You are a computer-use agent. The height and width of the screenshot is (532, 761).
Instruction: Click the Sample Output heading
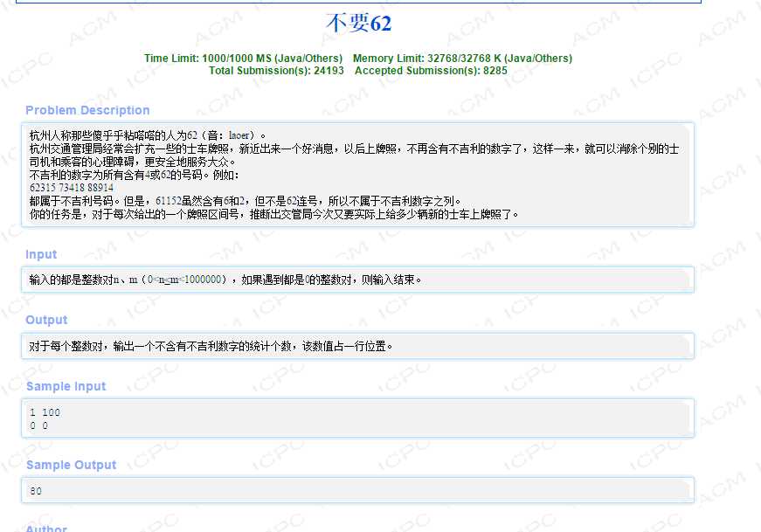(72, 465)
